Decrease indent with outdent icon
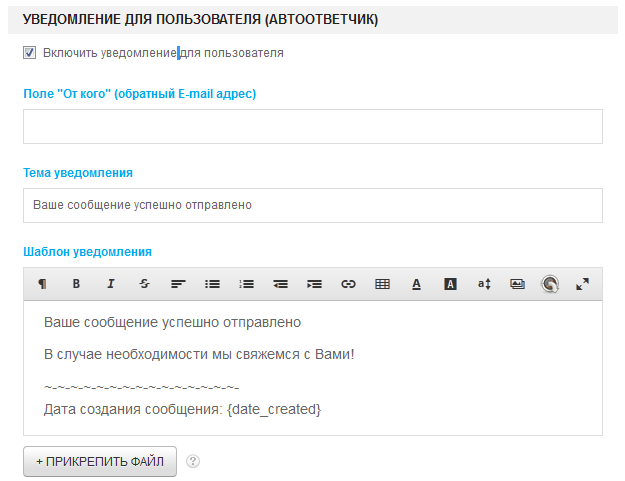625x481 pixels. [281, 284]
